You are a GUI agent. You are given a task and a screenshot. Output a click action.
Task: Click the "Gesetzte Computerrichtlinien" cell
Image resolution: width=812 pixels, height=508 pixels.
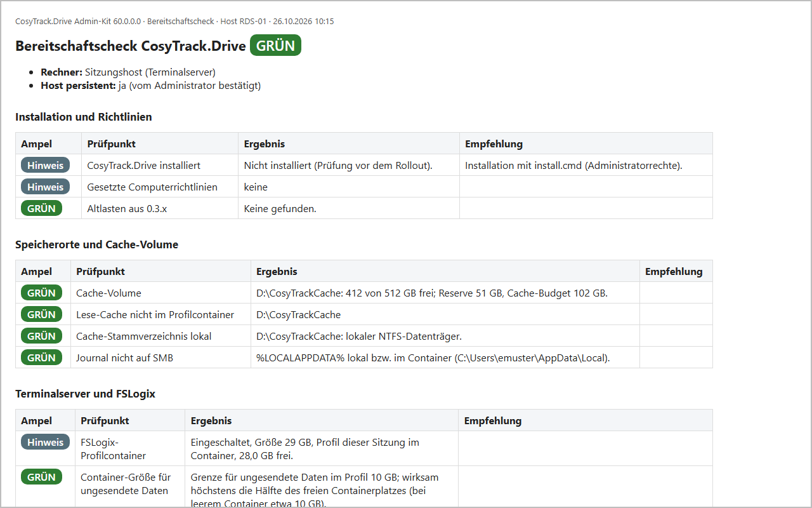point(160,187)
